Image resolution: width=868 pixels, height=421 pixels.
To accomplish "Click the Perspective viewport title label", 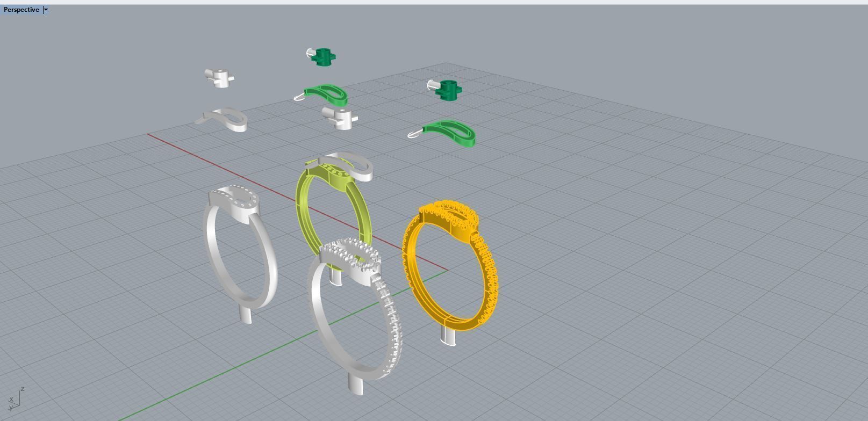I will (21, 10).
